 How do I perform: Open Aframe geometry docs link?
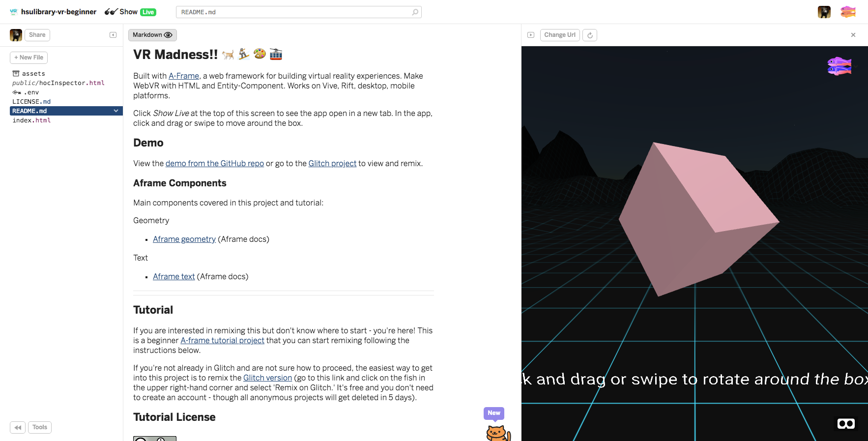click(184, 239)
